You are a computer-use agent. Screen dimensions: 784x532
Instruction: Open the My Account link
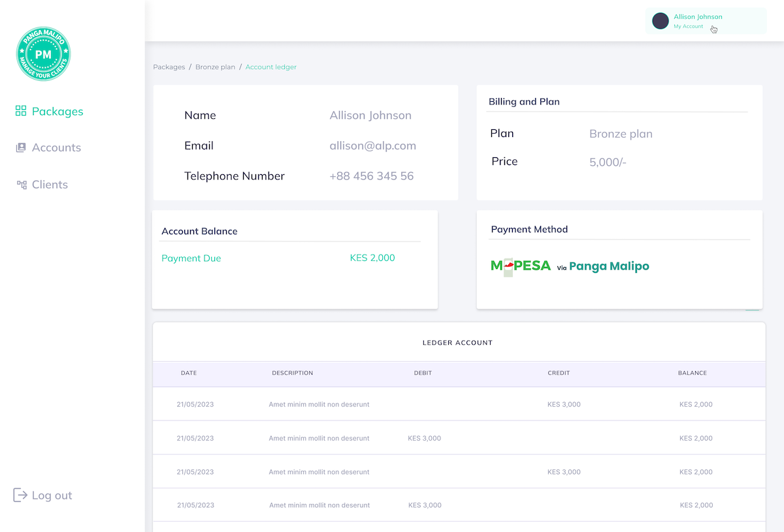click(689, 27)
